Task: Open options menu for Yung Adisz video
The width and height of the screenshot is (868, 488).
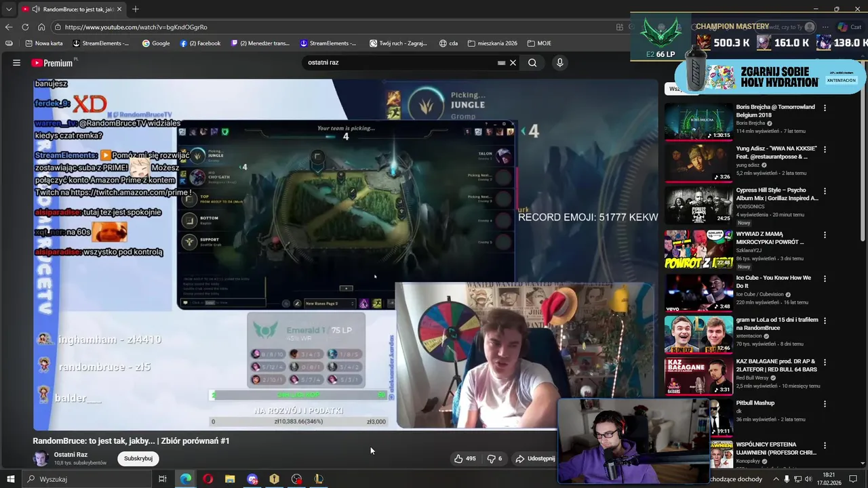Action: pyautogui.click(x=825, y=149)
